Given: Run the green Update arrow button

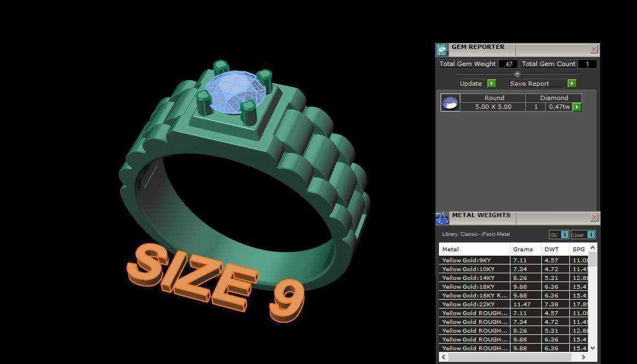Looking at the screenshot, I should 492,83.
